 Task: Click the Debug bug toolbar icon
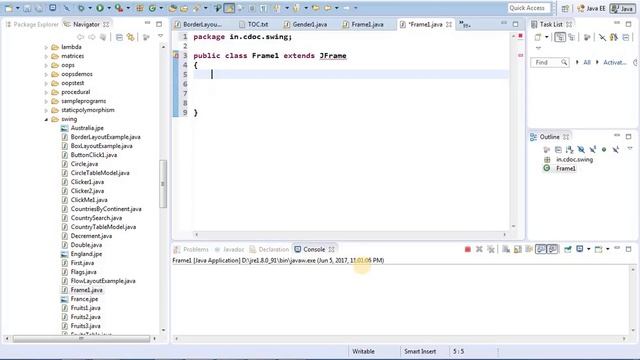pos(81,8)
